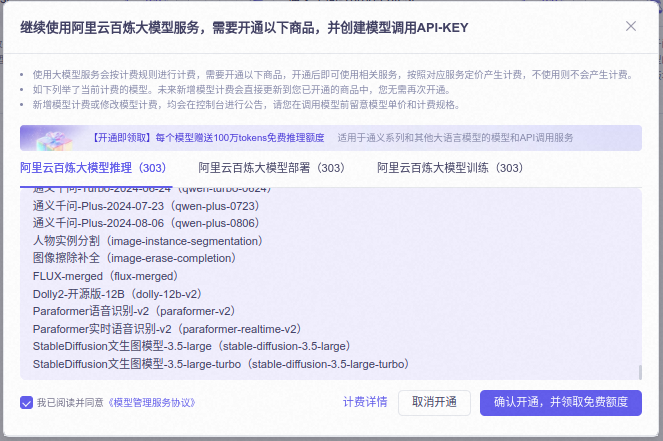The width and height of the screenshot is (663, 441).
Task: Switch to 阿里云百炼大模型部署 (303) tab
Action: point(275,168)
